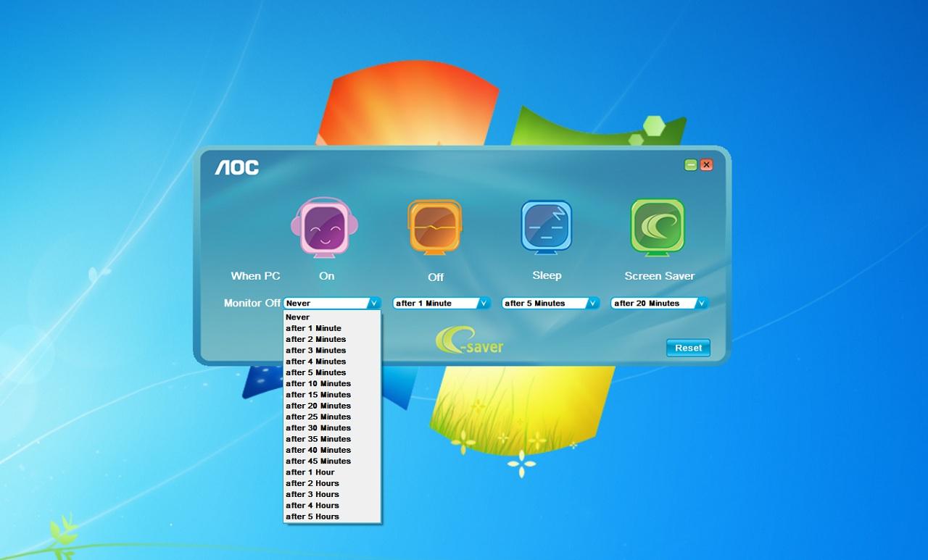Image resolution: width=928 pixels, height=560 pixels.
Task: Click the 'Screen Saver' label
Action: click(660, 276)
